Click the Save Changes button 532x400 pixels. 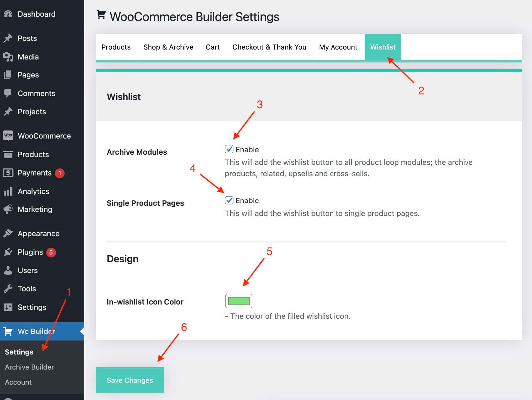(130, 380)
